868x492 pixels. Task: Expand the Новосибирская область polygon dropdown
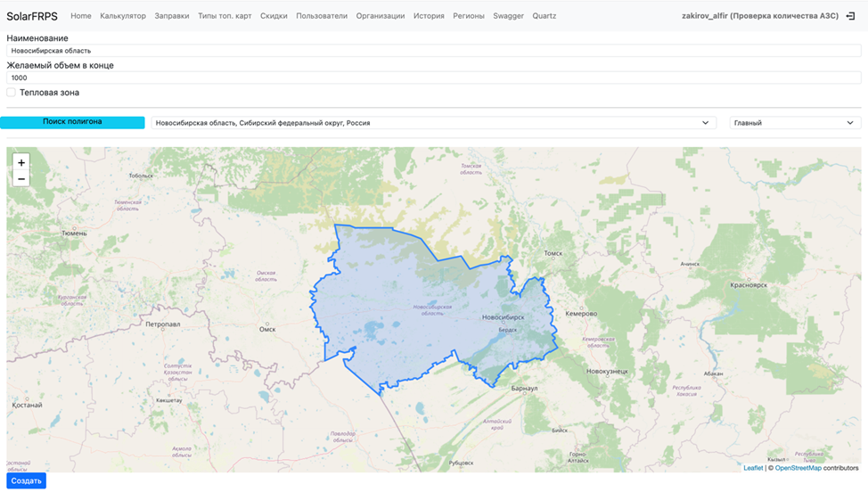click(x=433, y=123)
